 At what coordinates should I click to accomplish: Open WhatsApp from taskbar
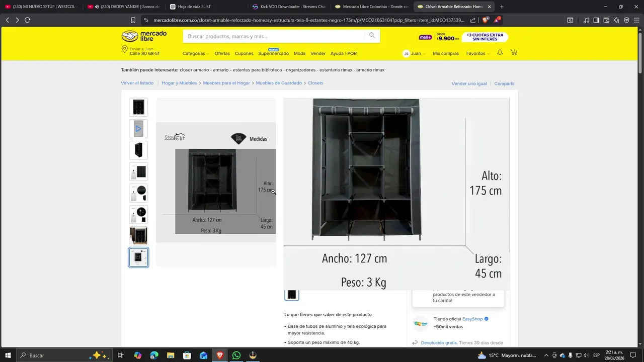point(236,355)
